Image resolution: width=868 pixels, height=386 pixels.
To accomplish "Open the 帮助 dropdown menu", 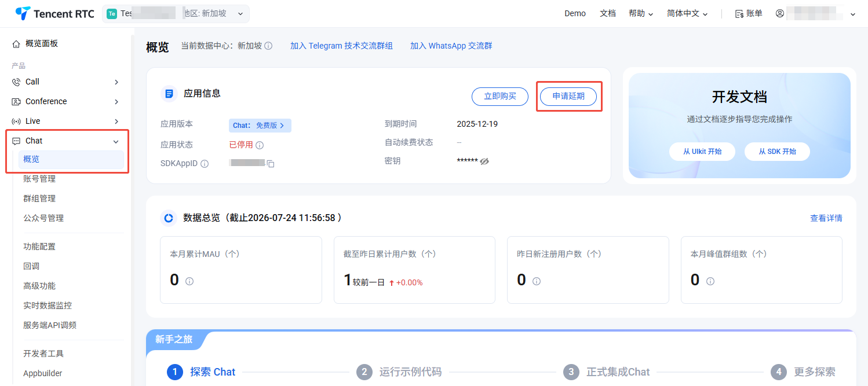I will pyautogui.click(x=641, y=13).
